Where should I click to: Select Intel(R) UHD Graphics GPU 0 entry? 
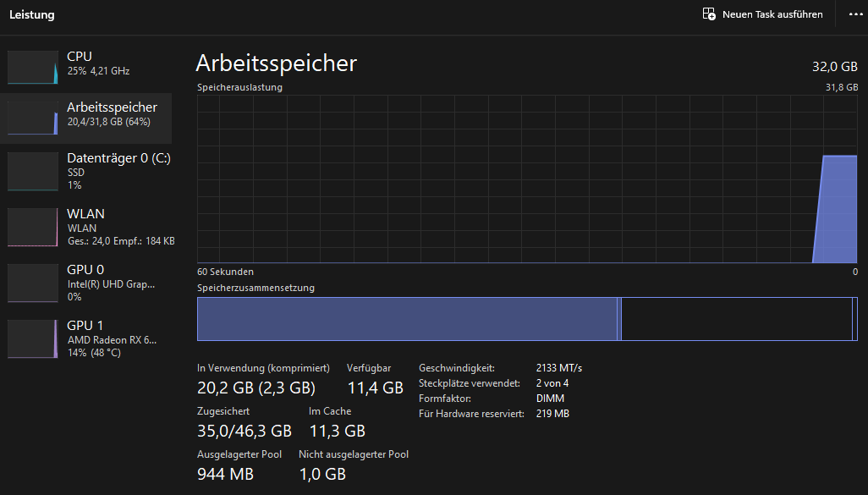click(x=110, y=283)
